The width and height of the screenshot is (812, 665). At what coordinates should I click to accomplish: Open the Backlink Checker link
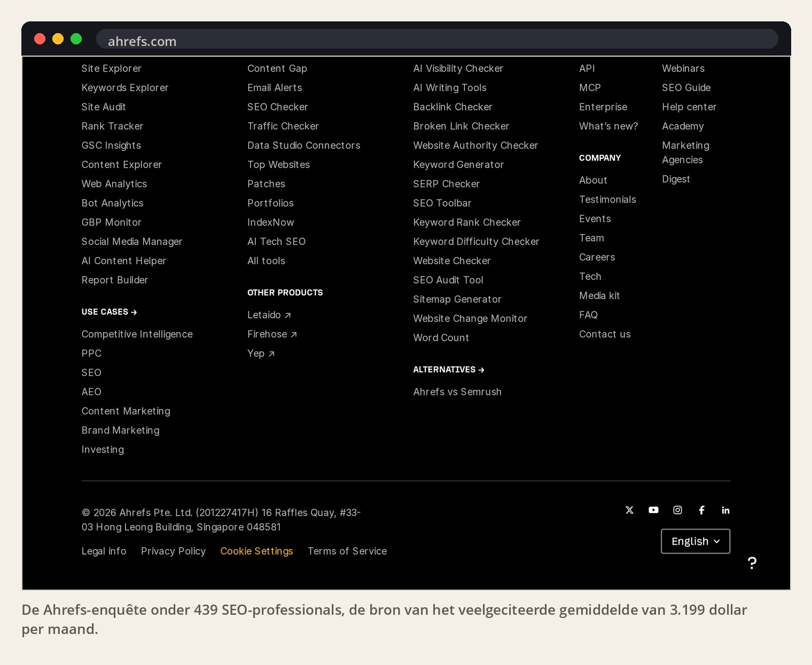coord(453,107)
